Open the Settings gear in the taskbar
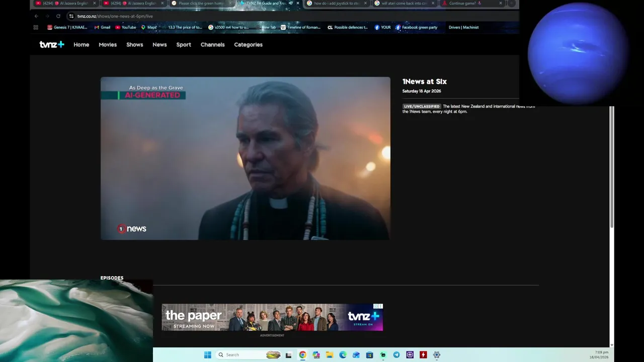Screen dimensions: 644x362 437,355
